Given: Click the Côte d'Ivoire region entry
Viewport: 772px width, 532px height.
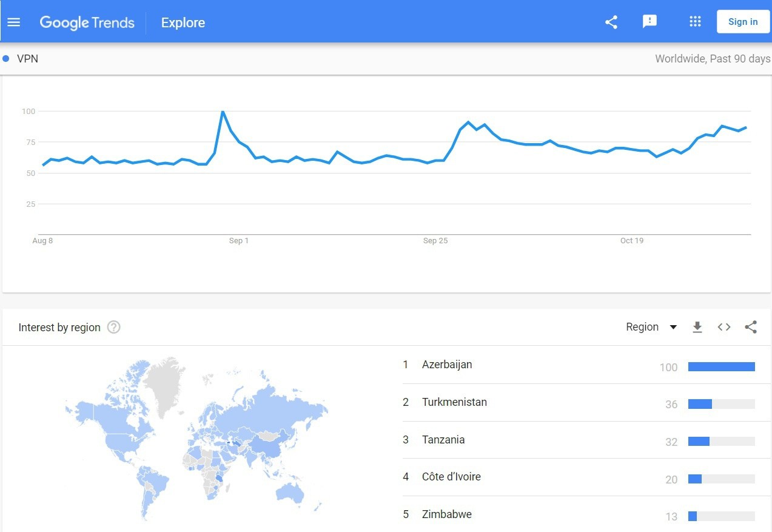Looking at the screenshot, I should pos(451,477).
